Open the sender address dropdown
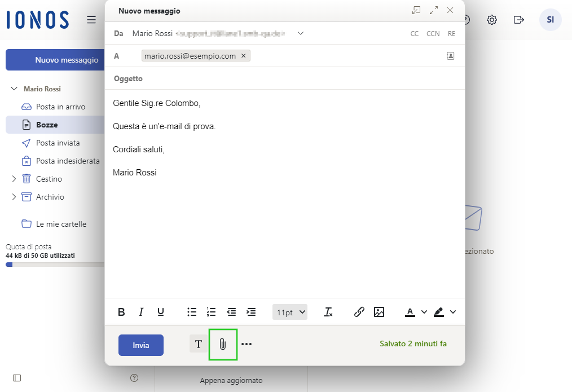The width and height of the screenshot is (572, 392). click(x=301, y=33)
